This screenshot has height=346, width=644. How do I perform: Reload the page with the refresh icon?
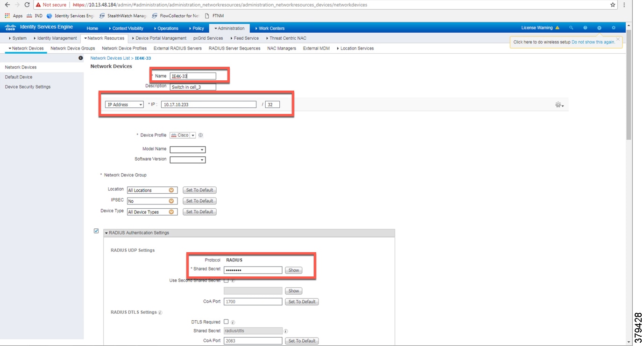[27, 5]
